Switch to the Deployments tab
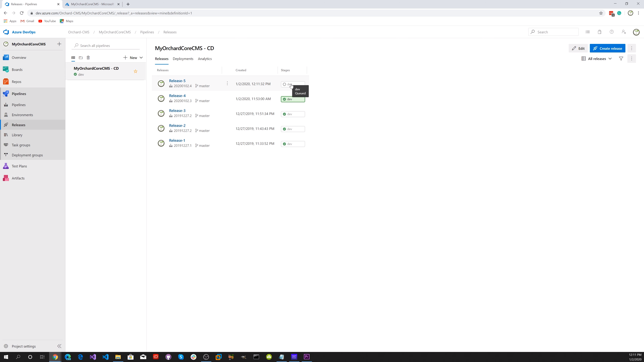Image resolution: width=644 pixels, height=362 pixels. [x=183, y=59]
